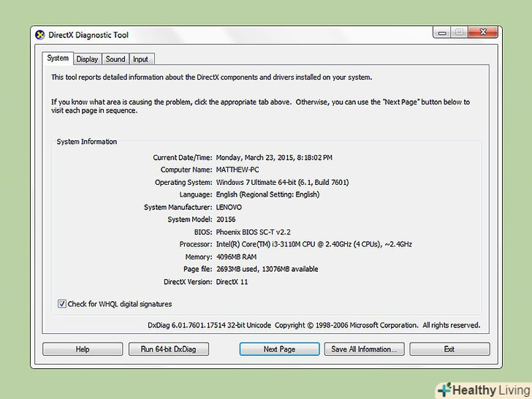The width and height of the screenshot is (532, 399).
Task: Click 'Phoenix BIOS SC-T v2.2' value
Action: (253, 232)
